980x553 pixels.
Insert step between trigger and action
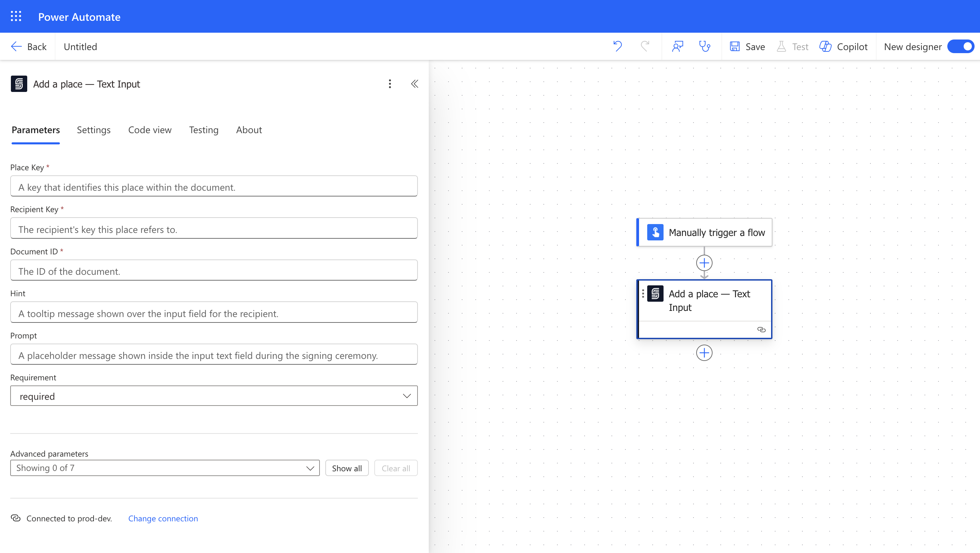pos(704,263)
